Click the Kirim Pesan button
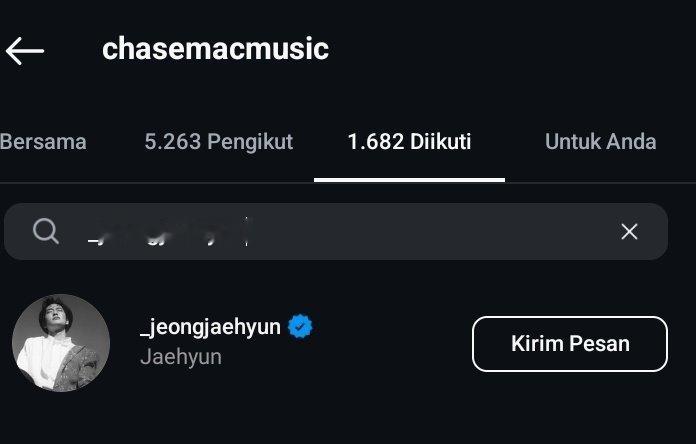The height and width of the screenshot is (444, 696). click(570, 344)
